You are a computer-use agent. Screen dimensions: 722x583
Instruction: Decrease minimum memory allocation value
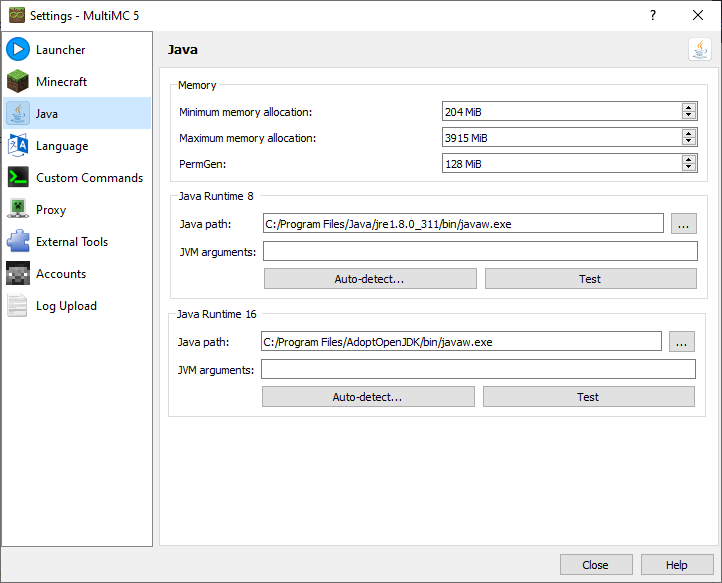[688, 115]
